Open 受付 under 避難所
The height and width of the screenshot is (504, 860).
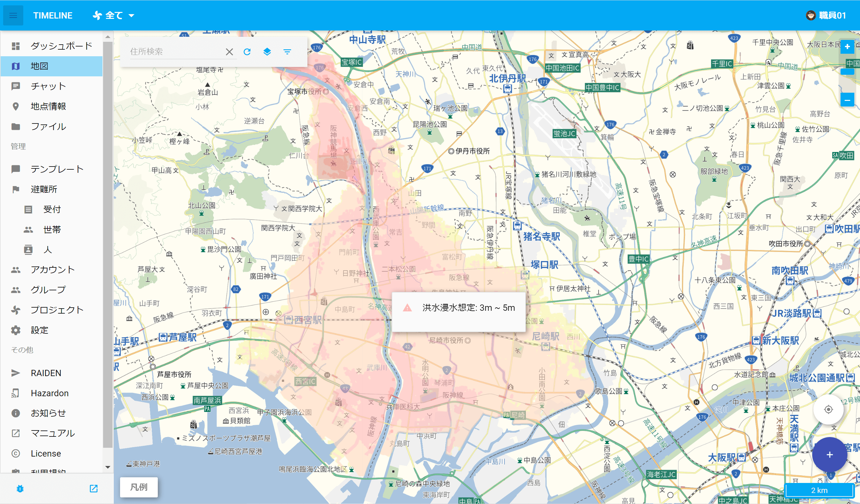(52, 209)
